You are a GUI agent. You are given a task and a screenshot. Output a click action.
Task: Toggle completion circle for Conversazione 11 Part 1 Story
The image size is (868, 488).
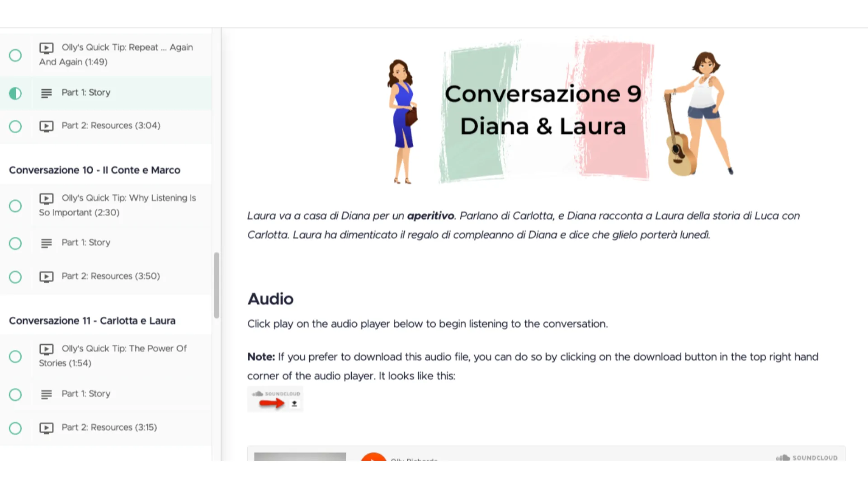[x=15, y=394]
